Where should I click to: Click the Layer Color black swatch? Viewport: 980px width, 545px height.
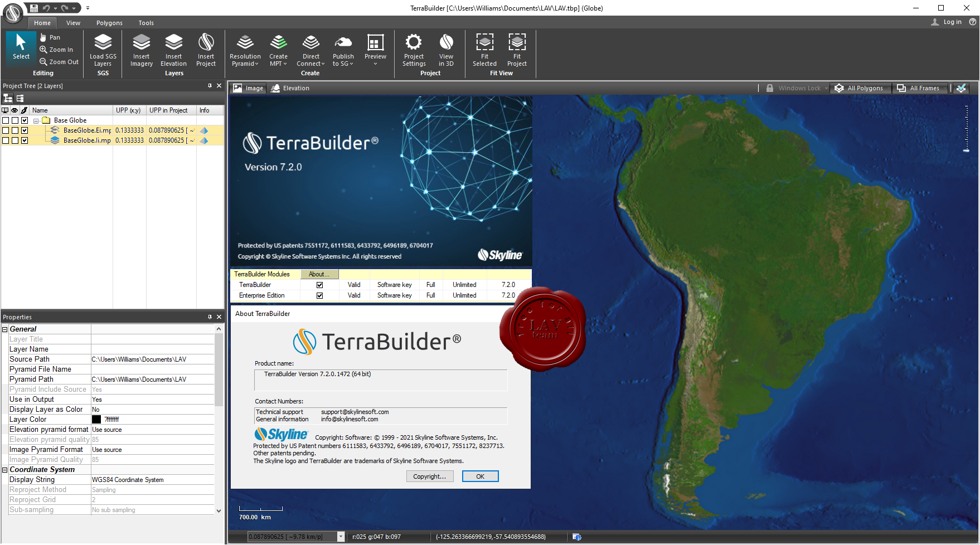(x=96, y=420)
